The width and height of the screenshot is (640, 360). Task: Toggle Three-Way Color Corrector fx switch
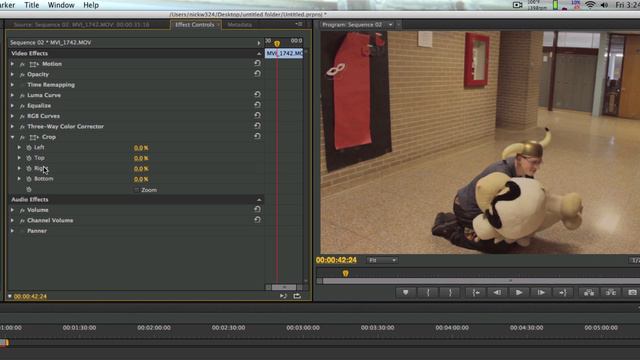[22, 127]
